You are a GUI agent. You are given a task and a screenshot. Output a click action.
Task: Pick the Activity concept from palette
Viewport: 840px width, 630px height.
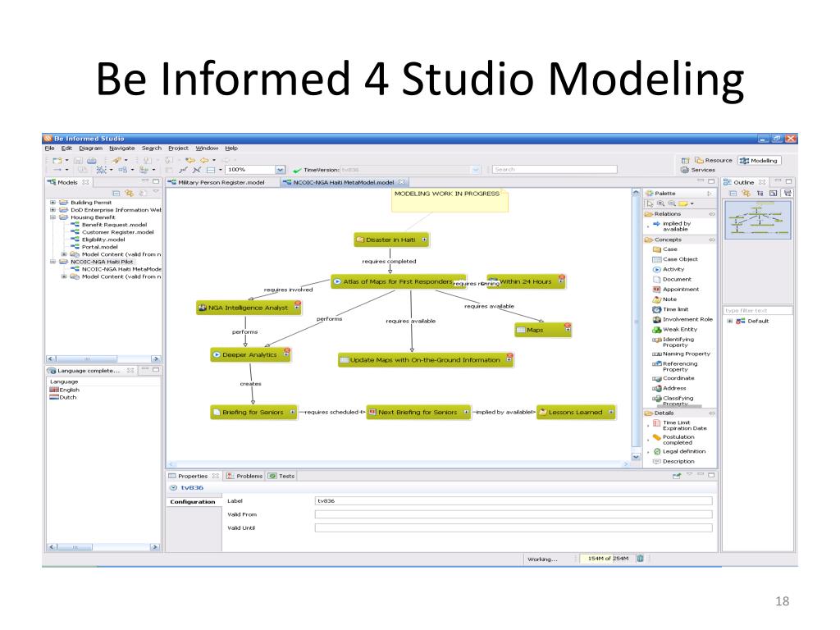point(668,269)
